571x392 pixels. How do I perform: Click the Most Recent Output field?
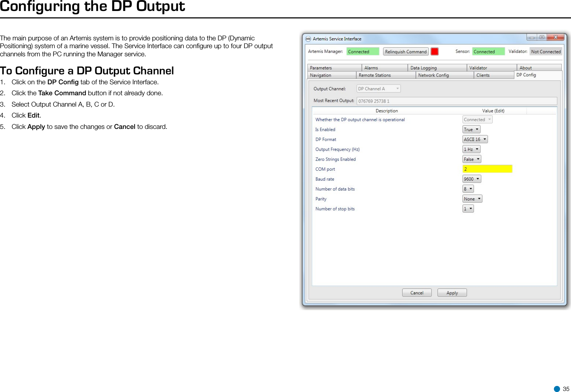[x=457, y=101]
